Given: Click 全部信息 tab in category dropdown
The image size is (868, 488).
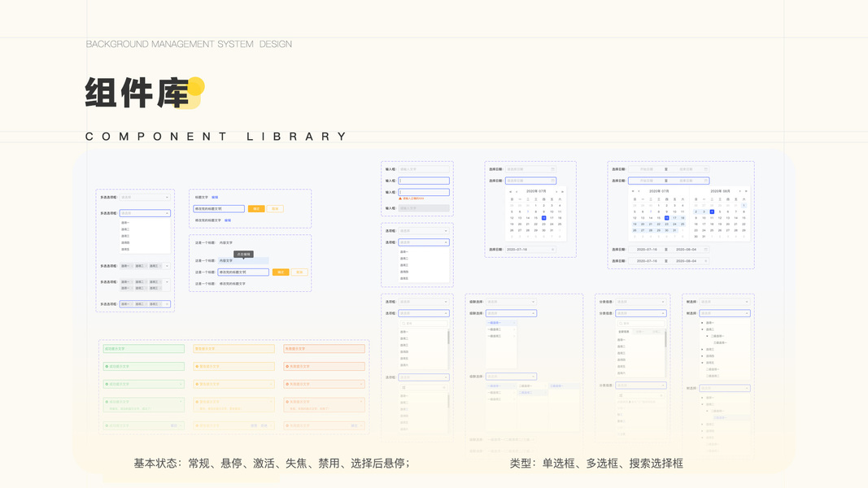Looking at the screenshot, I should 623,331.
